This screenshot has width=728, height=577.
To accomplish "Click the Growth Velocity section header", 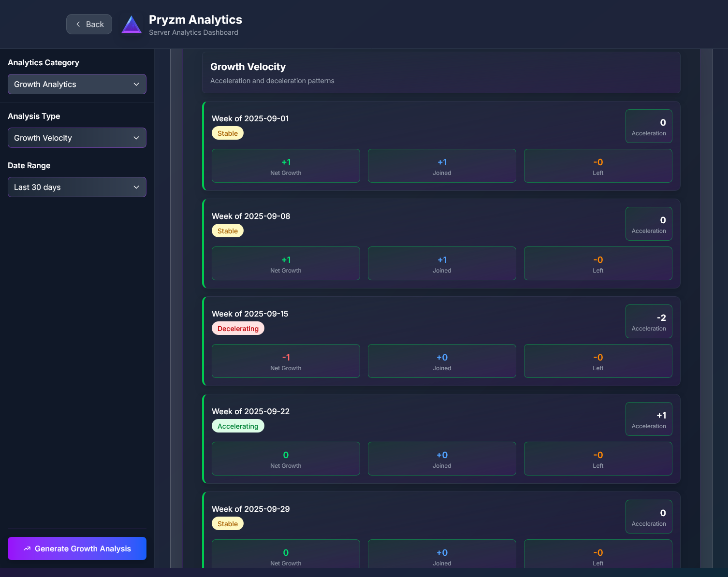I will [248, 67].
